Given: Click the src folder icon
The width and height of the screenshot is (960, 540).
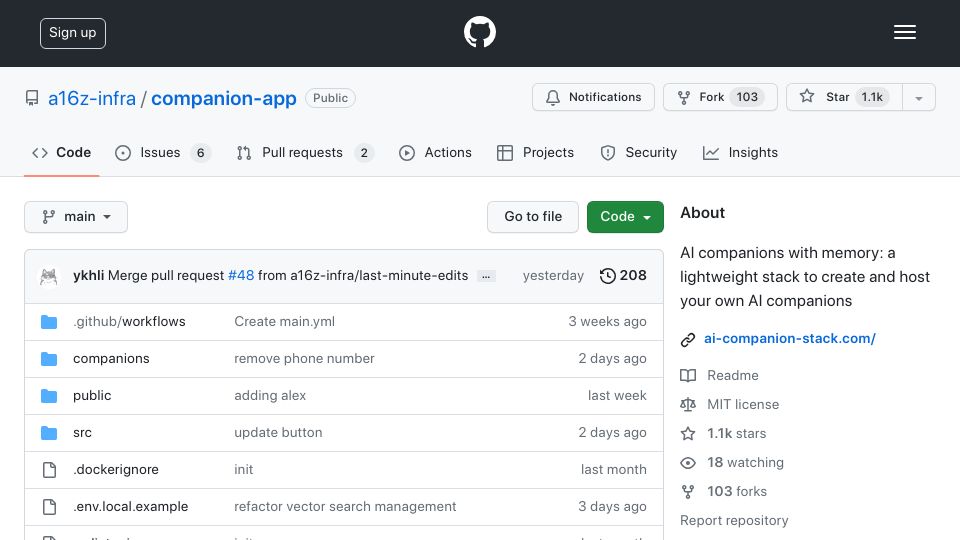Looking at the screenshot, I should tap(49, 433).
